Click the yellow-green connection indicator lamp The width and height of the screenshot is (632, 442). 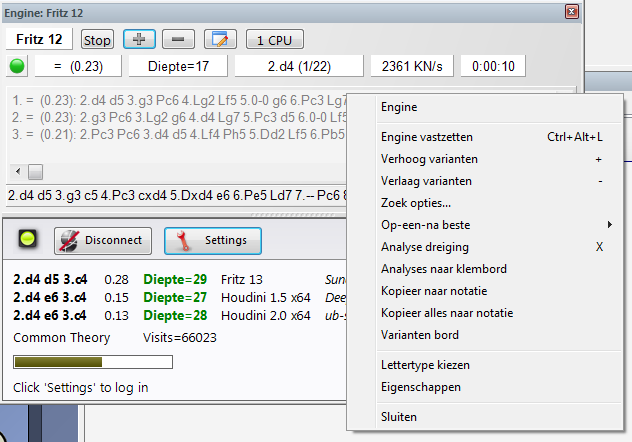click(x=27, y=241)
